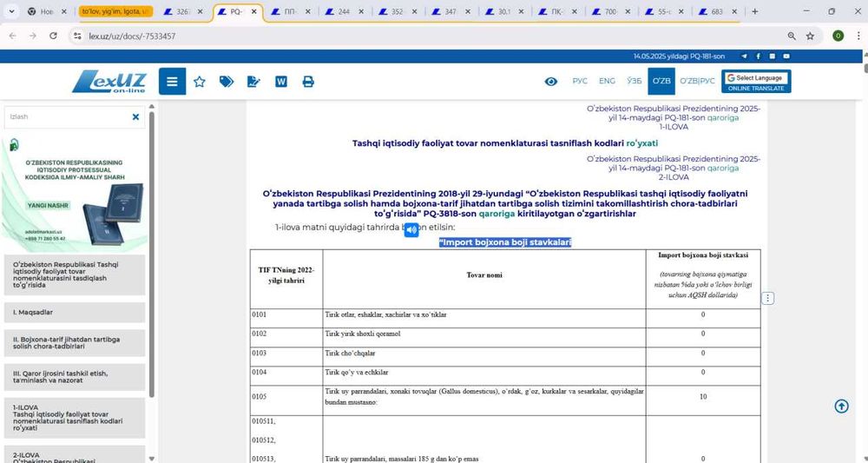The height and width of the screenshot is (463, 868).
Task: Switch to the 'to'lov, yig'im, lgota' tab
Action: [115, 11]
